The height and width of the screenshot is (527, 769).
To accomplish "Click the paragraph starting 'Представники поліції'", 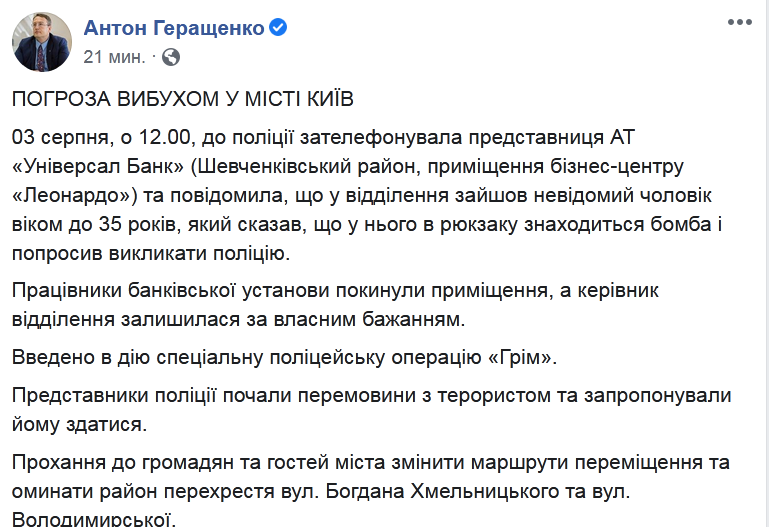I will click(371, 410).
